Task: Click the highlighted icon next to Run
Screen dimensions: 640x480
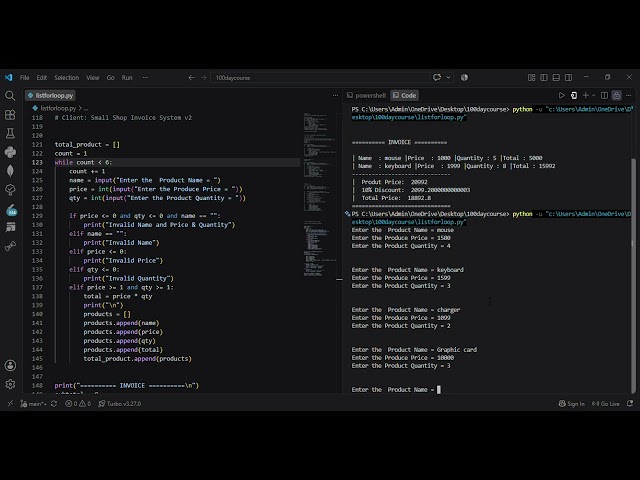Action: point(574,96)
